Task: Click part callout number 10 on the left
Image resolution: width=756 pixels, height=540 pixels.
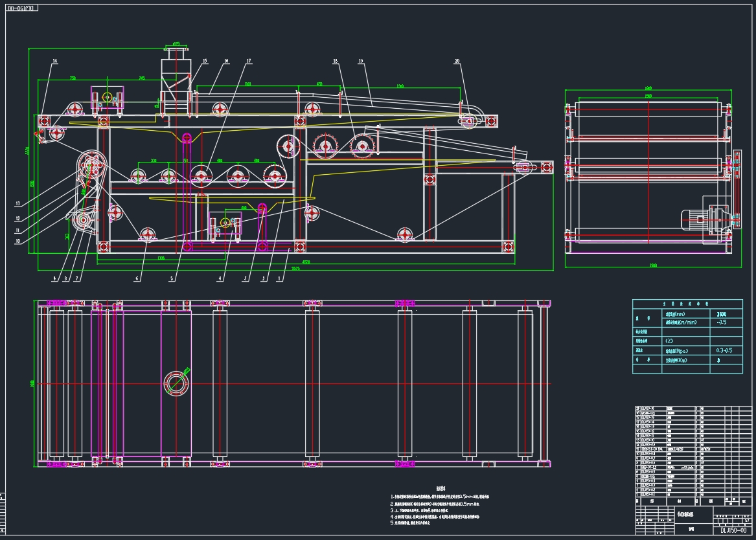Action: 18,241
